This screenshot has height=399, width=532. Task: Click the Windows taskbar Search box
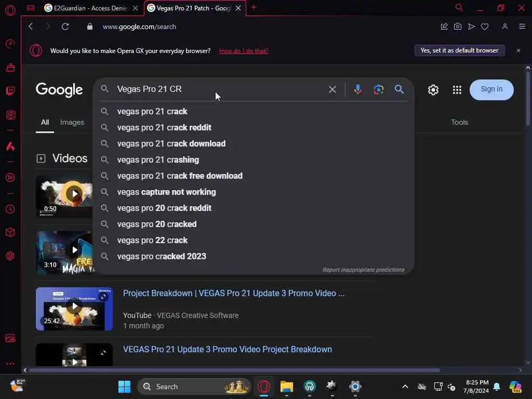(195, 387)
